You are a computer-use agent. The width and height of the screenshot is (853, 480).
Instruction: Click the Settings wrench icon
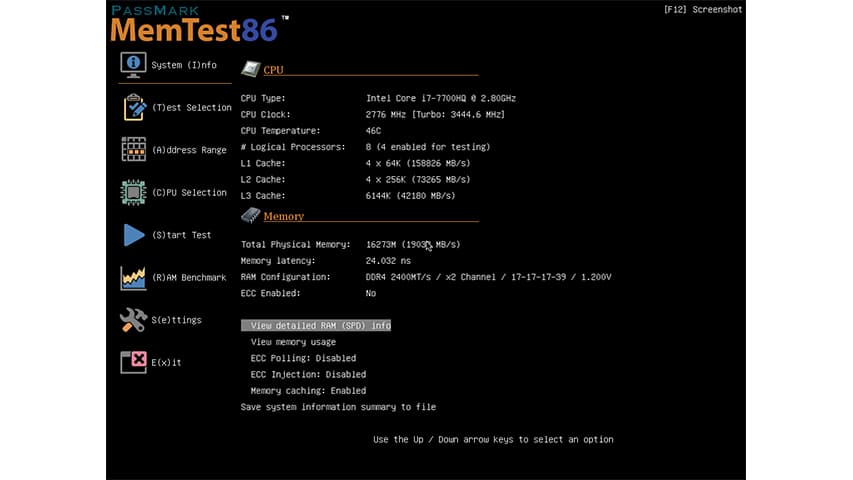[x=133, y=320]
